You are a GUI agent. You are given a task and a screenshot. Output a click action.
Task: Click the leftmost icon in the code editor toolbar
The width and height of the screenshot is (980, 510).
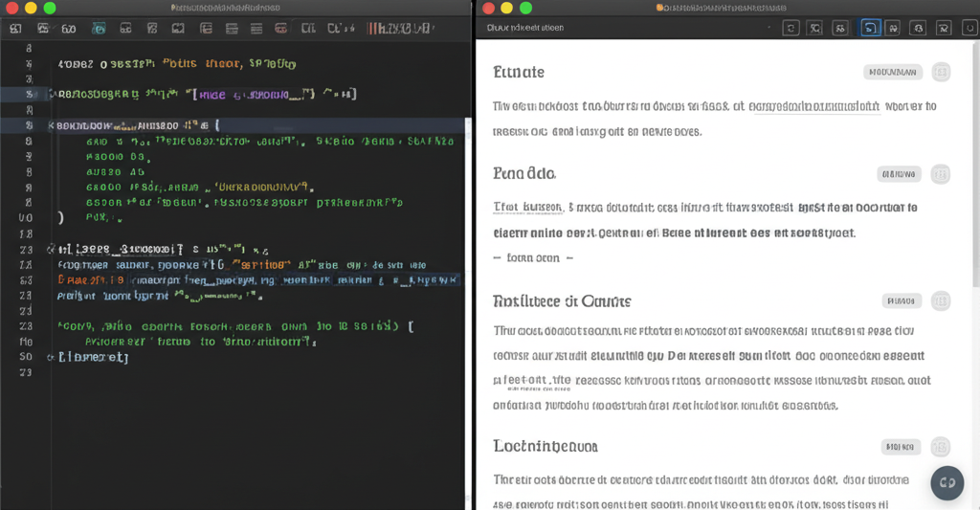click(14, 29)
